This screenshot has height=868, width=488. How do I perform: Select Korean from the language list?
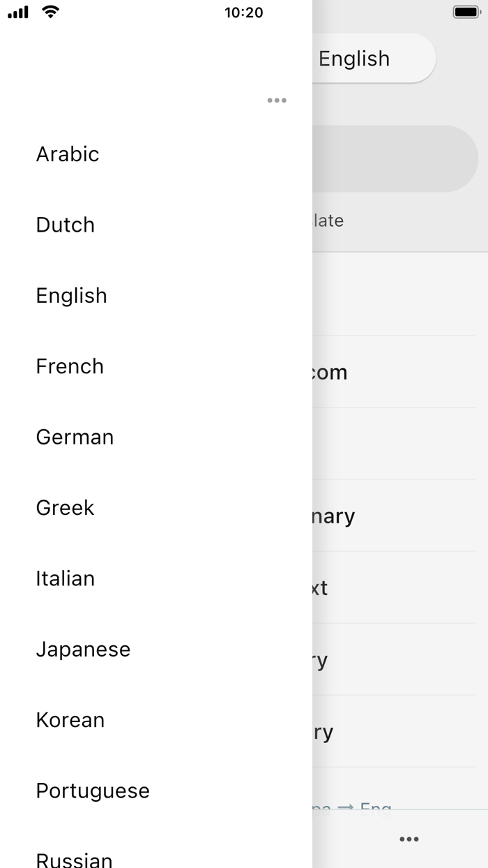click(x=70, y=719)
